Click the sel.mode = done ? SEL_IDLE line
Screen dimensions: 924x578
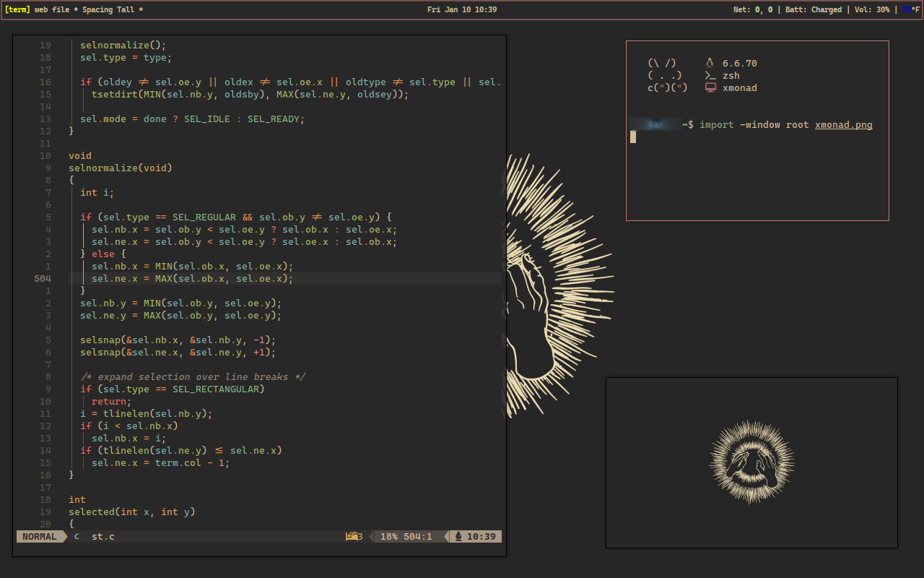click(x=193, y=119)
